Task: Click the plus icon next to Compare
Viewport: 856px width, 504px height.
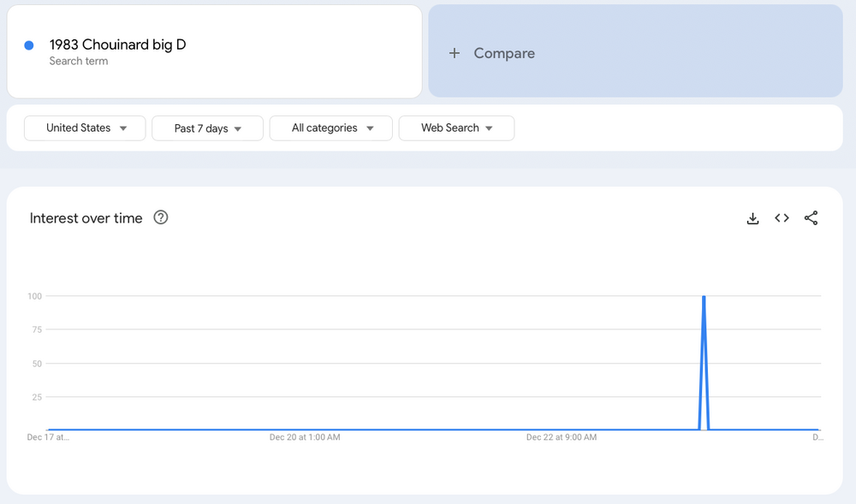Action: [455, 53]
